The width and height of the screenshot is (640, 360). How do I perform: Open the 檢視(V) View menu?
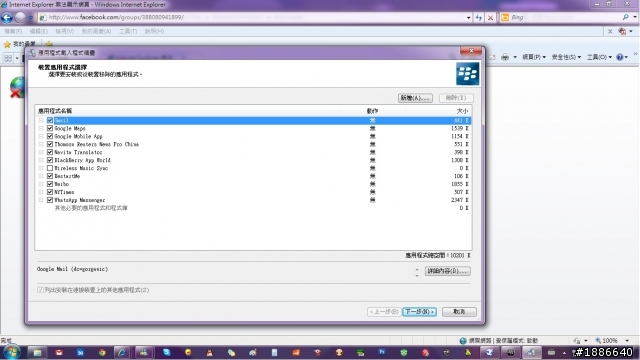(x=64, y=31)
